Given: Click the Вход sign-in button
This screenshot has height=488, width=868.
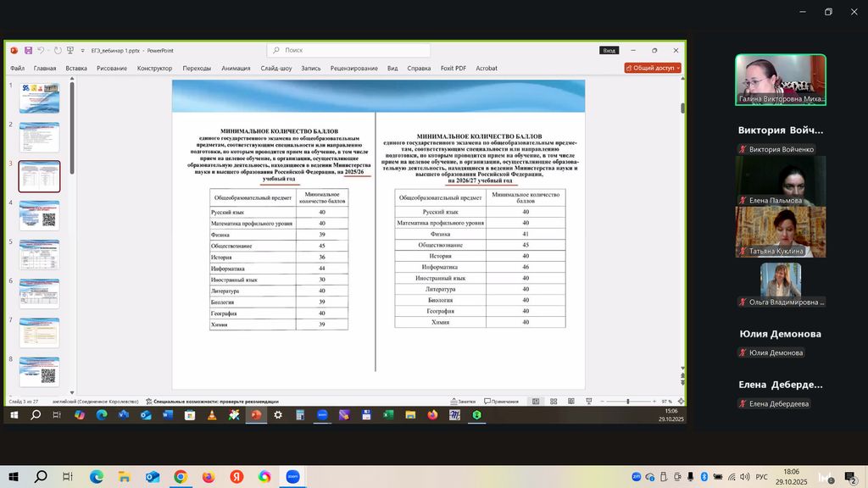Looking at the screenshot, I should pos(609,51).
